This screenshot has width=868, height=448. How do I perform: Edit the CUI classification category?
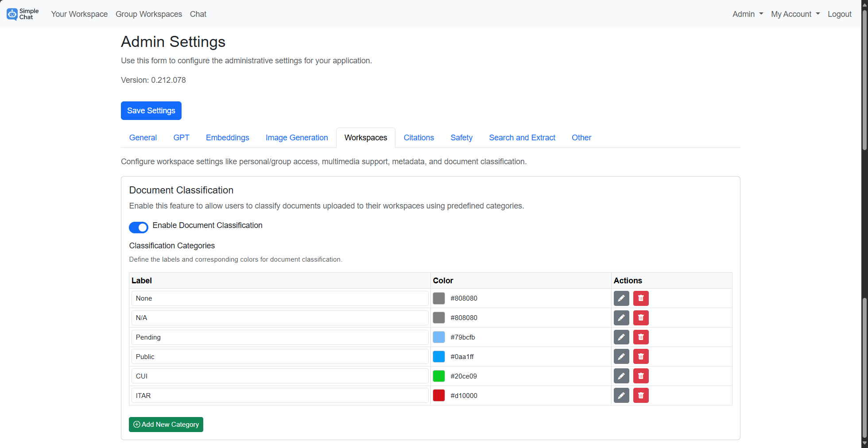(x=621, y=376)
